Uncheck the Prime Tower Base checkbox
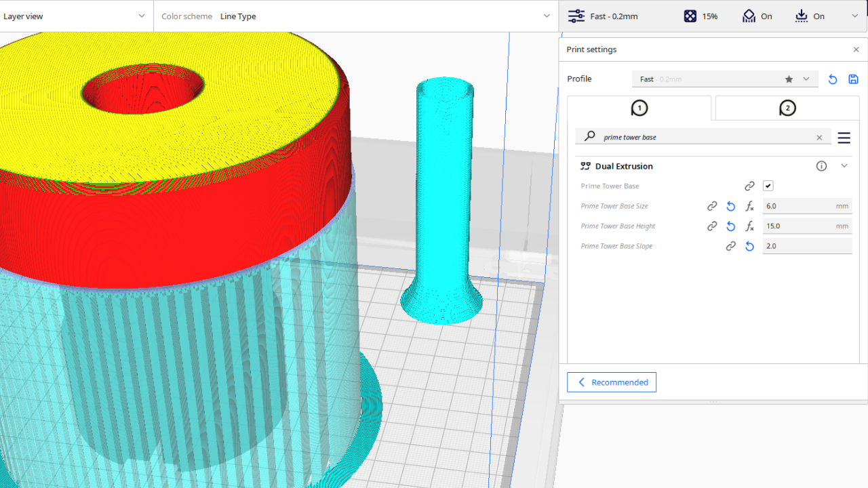868x488 pixels. 768,186
